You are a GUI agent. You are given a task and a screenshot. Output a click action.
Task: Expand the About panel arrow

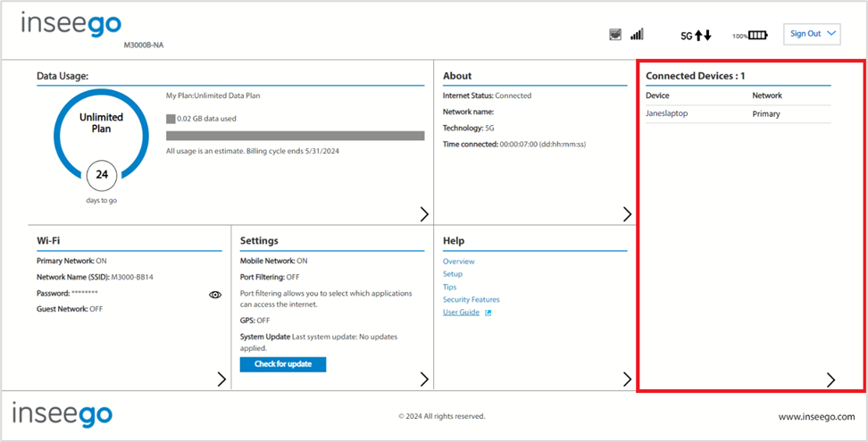[627, 214]
